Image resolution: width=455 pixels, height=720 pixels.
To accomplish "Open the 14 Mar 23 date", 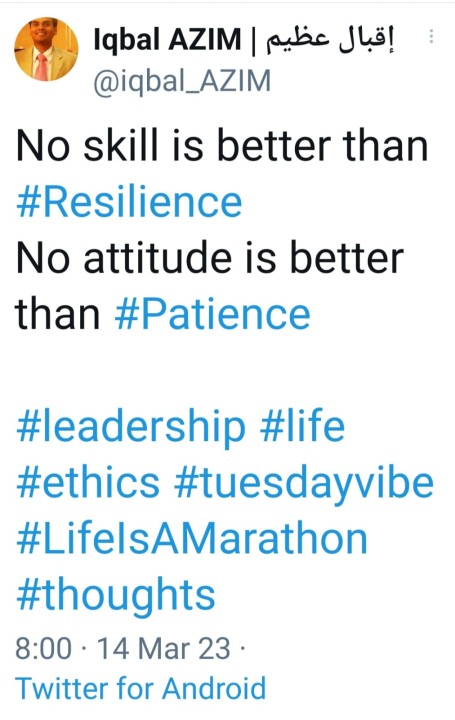I will click(x=163, y=649).
